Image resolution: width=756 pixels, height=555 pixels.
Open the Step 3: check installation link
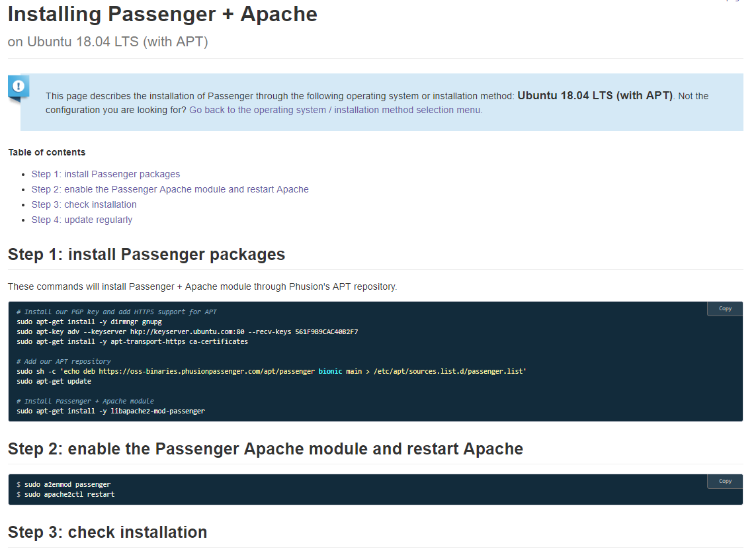point(84,204)
